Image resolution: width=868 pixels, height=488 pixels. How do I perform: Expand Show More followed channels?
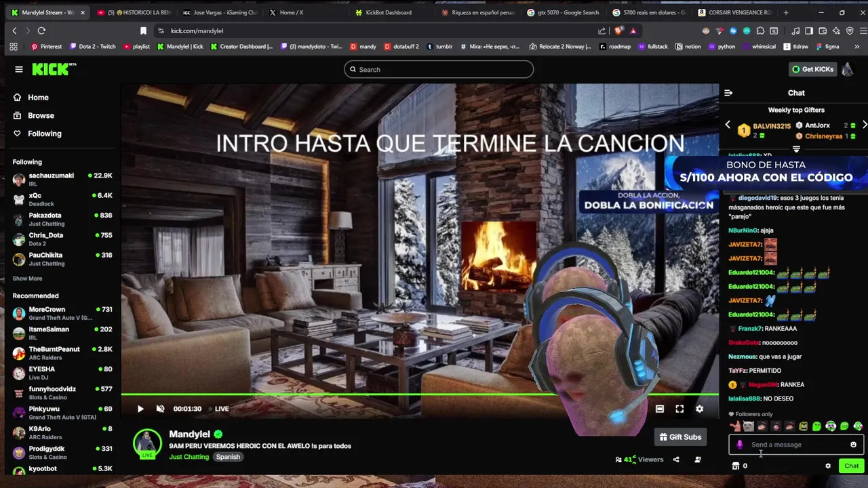coord(27,279)
